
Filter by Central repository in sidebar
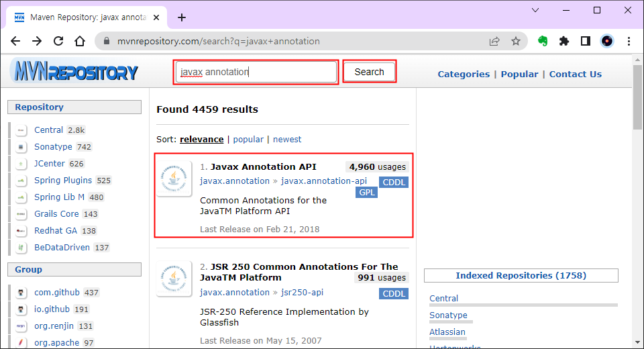48,130
